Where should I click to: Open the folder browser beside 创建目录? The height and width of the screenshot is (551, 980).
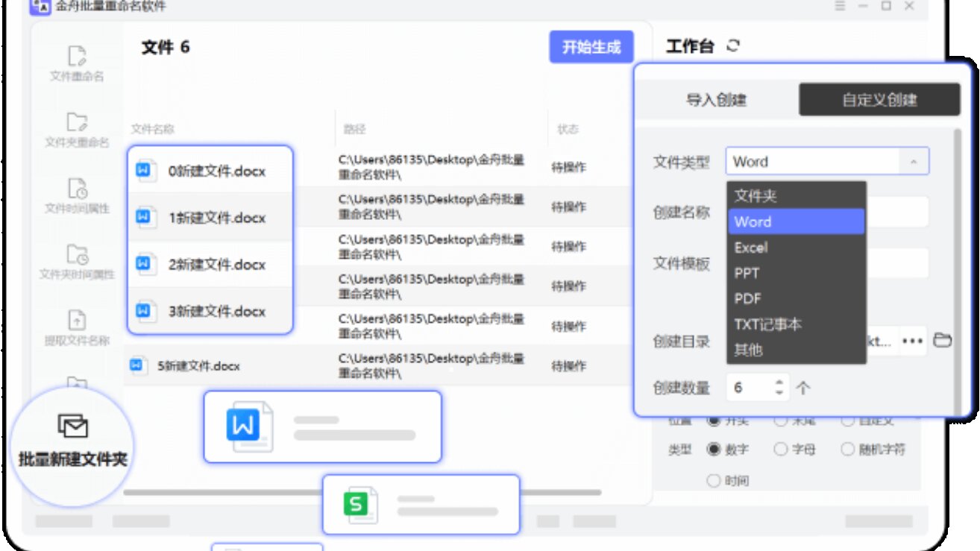(943, 341)
